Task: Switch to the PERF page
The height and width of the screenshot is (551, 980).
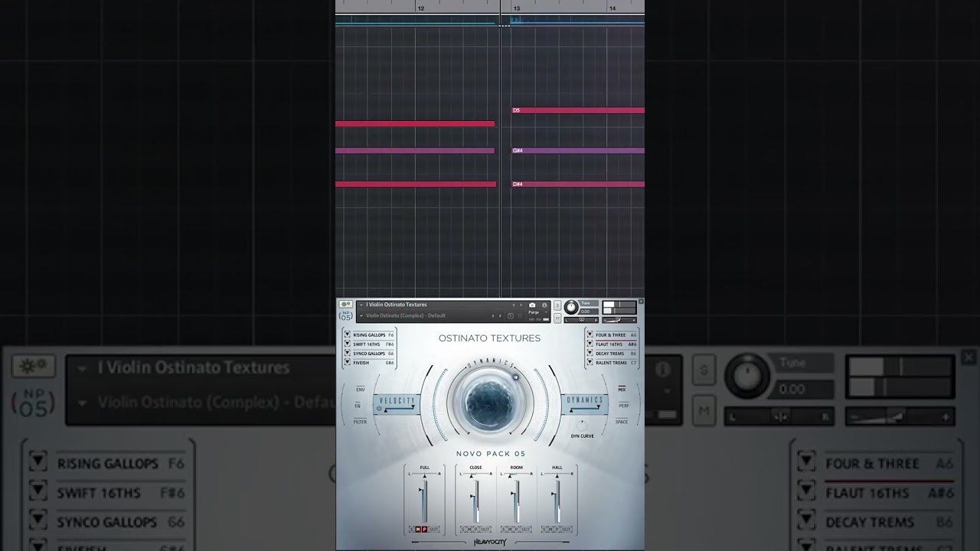Action: point(624,406)
